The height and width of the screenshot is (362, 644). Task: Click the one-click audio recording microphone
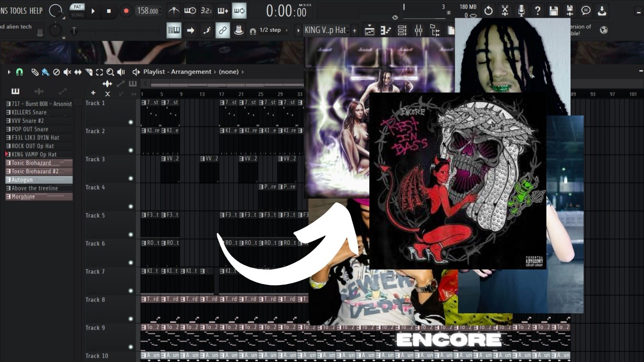click(x=521, y=11)
